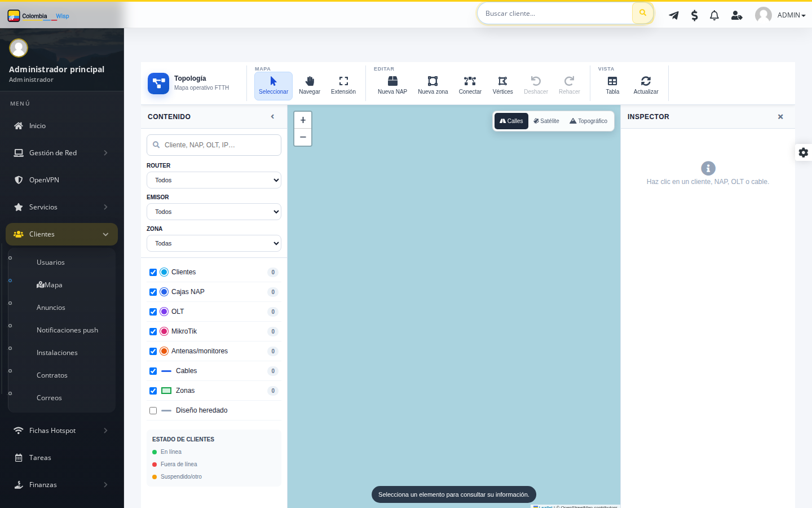Viewport: 812px width, 508px height.
Task: Go to Inicio in the sidebar
Action: [x=61, y=126]
